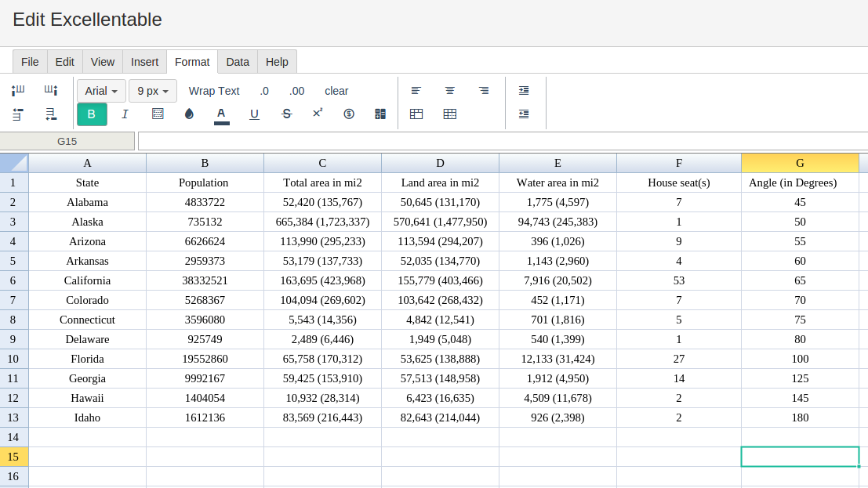This screenshot has width=868, height=488.
Task: Switch to the Format tab
Action: [192, 62]
